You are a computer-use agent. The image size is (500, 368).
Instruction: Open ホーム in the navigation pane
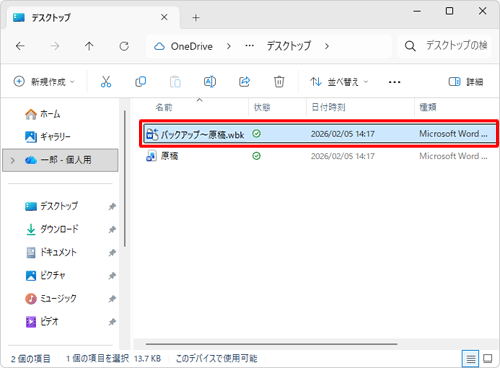[42, 114]
